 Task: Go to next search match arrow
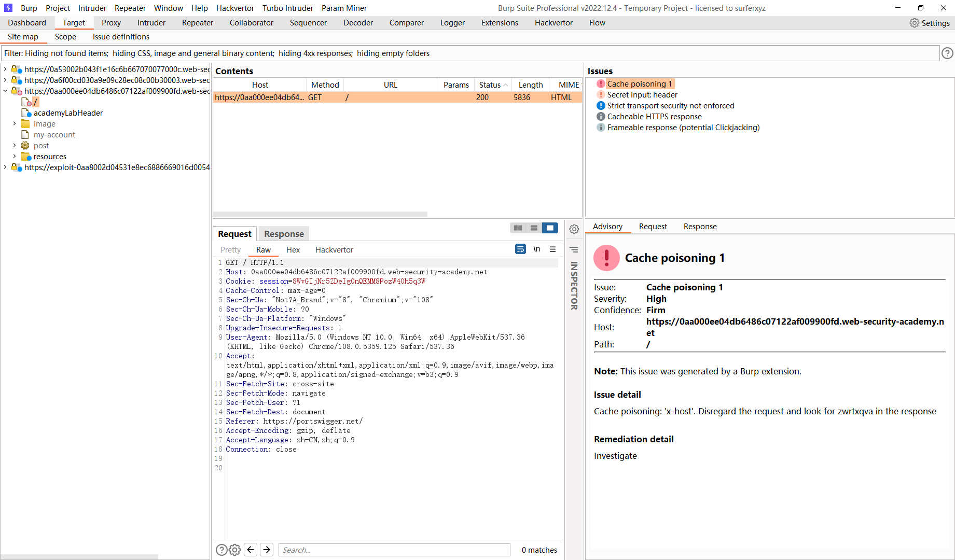tap(267, 550)
